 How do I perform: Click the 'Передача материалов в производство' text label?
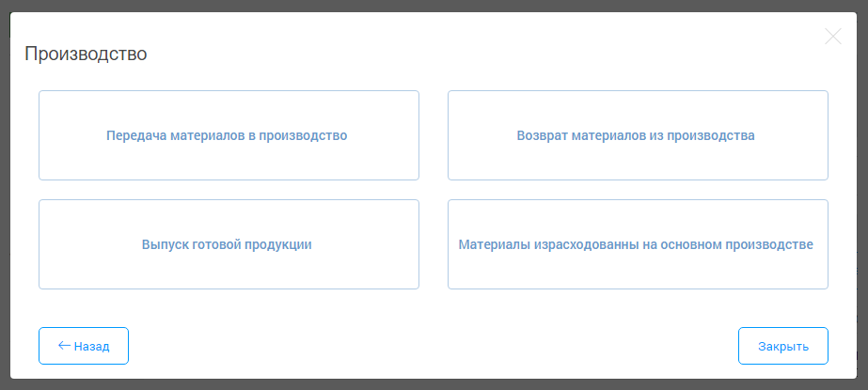228,135
